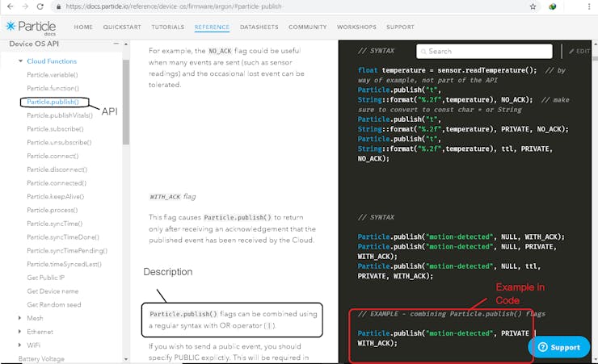Image resolution: width=598 pixels, height=364 pixels.
Task: Open Battery Voltage entry
Action: coord(41,358)
